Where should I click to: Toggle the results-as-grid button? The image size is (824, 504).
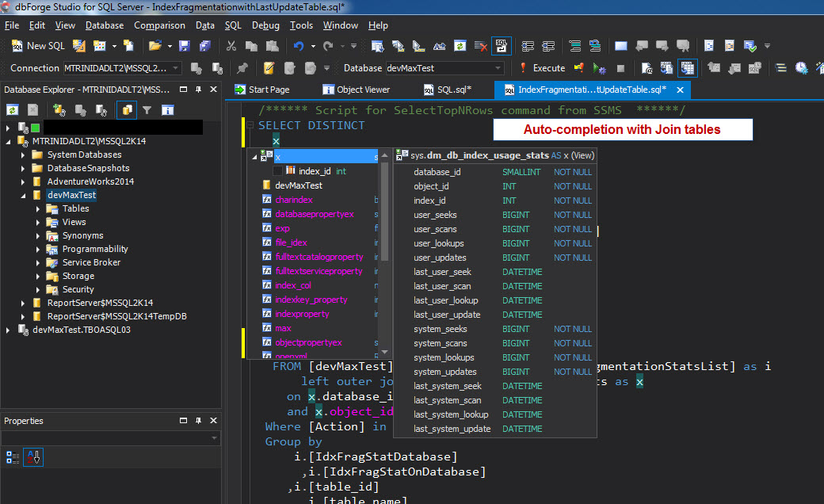coord(688,68)
